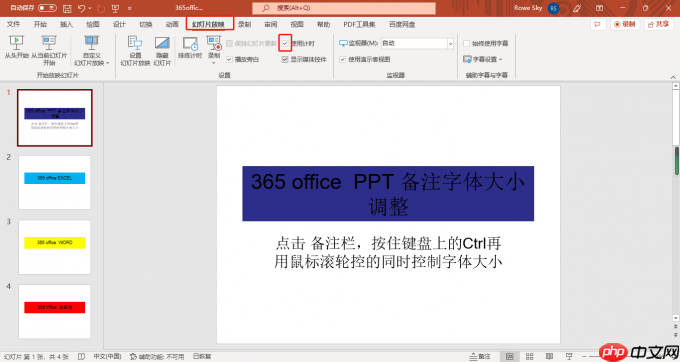Click the Record (录制) ribbon icon
The width and height of the screenshot is (680, 362).
pos(214,43)
